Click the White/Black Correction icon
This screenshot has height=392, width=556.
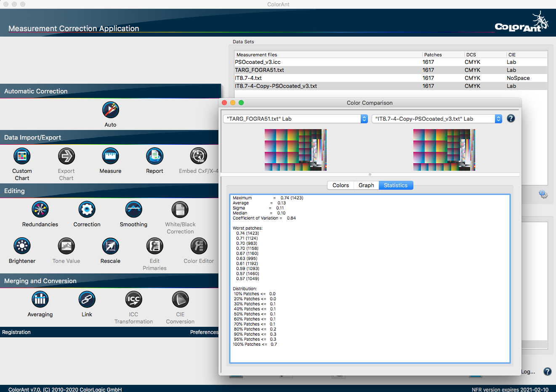pos(180,209)
